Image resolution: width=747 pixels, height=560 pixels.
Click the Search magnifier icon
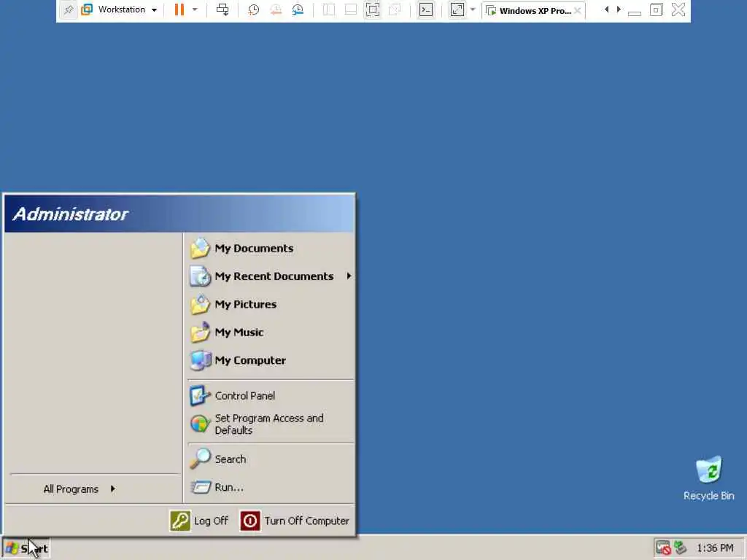click(200, 459)
